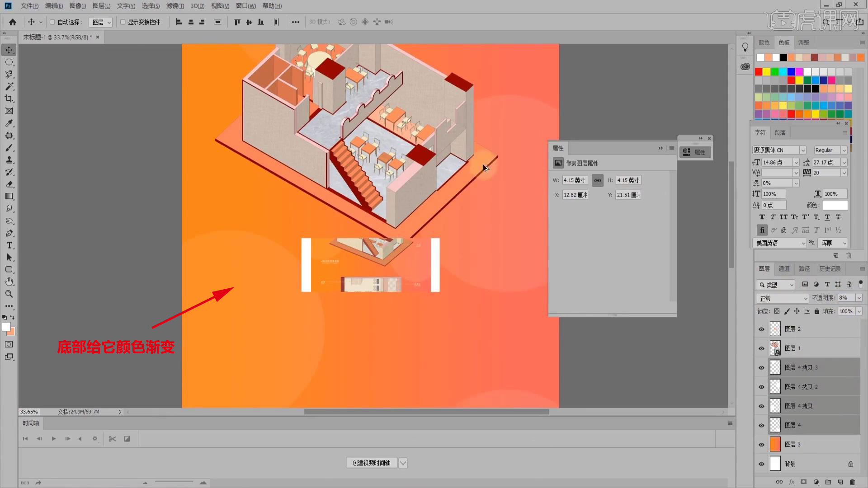Screen dimensions: 868x488
Task: Select the Move tool
Action: pos(9,50)
